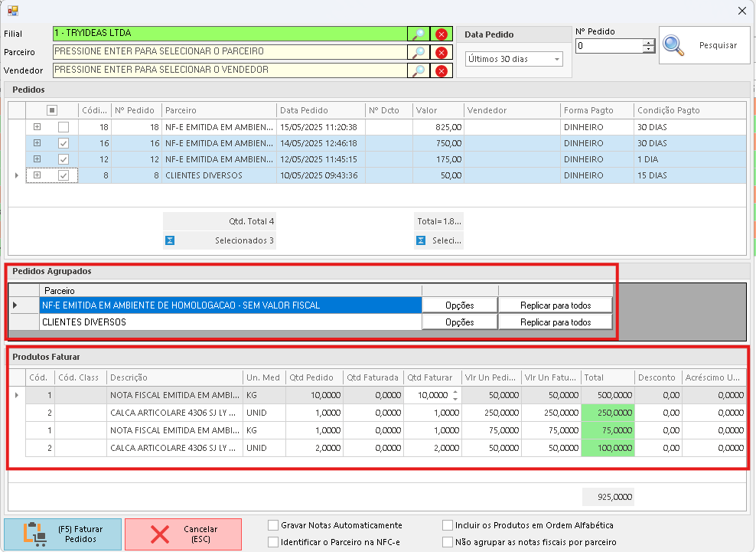
Task: Click Opções for CLIENTES DIVERSOS grouped row
Action: pos(459,322)
